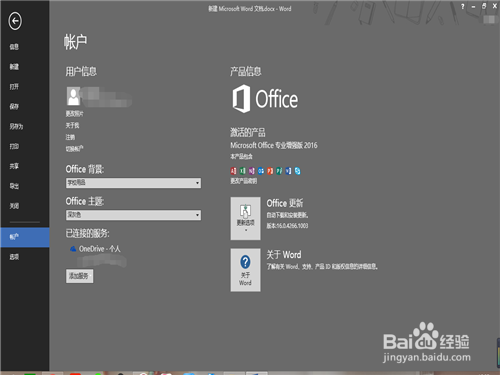The width and height of the screenshot is (500, 375).
Task: Select 新建 (New) in the sidebar
Action: pos(14,67)
